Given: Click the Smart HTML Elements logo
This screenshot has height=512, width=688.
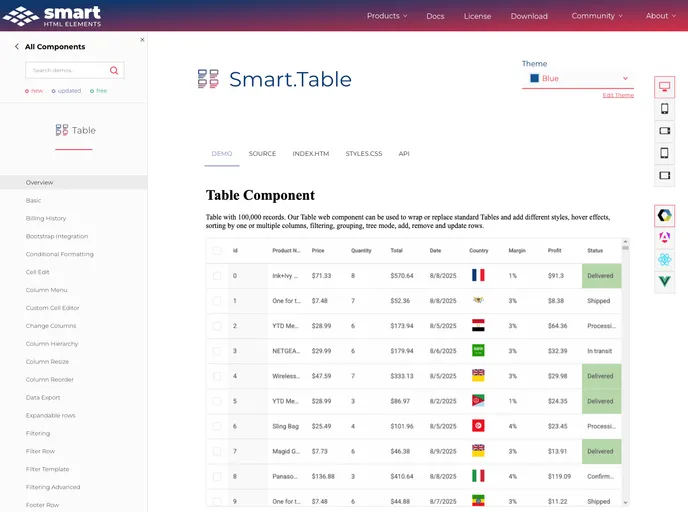Looking at the screenshot, I should click(52, 16).
